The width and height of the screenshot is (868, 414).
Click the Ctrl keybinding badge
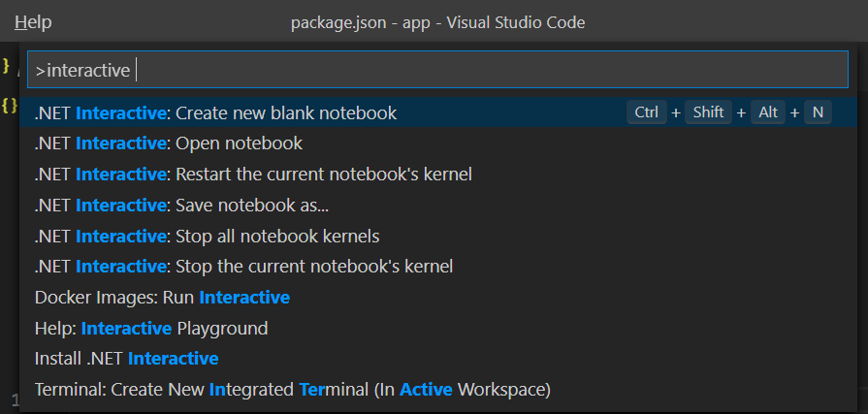646,112
